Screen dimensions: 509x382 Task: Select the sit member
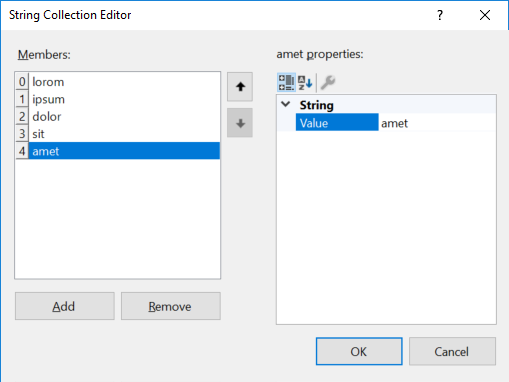124,134
